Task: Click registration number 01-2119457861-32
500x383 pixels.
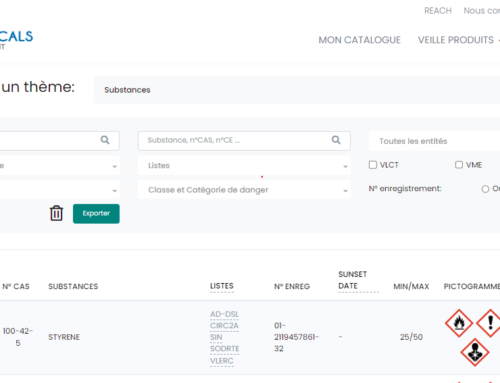Action: [x=296, y=337]
